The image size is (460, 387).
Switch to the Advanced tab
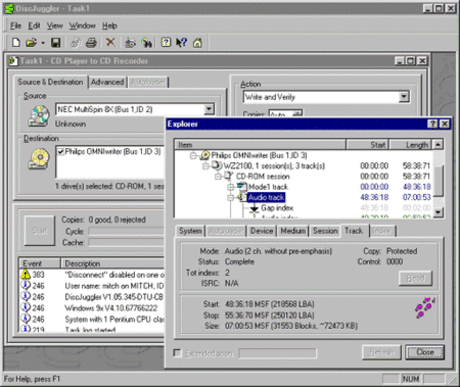[107, 82]
